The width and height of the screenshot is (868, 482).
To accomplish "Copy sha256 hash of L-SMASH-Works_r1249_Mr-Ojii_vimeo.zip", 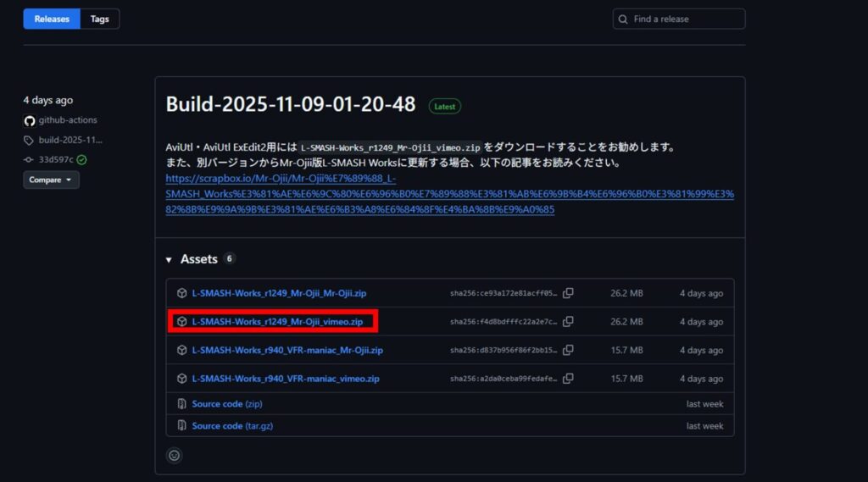I will [x=568, y=322].
